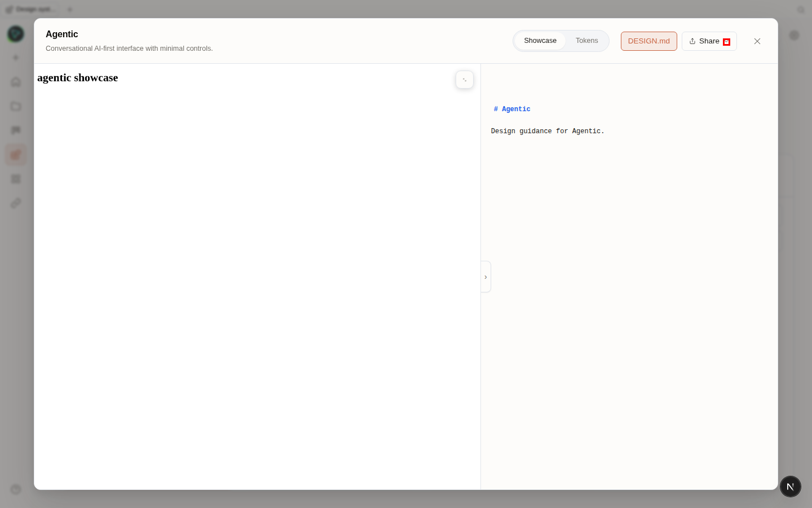
Task: Click the bottom-left sidebar circle icon
Action: pos(16,489)
